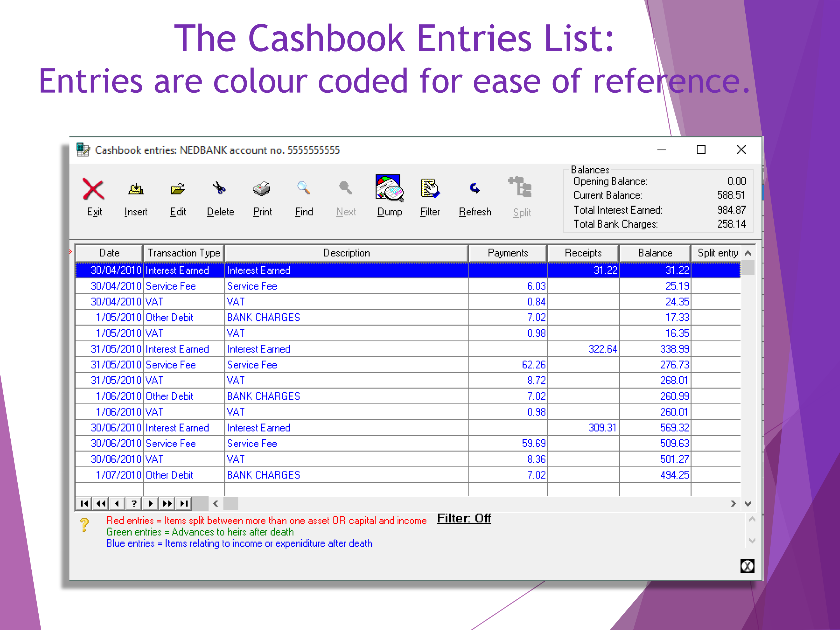Click the Total Interest Earned value 984.87

coord(731,210)
